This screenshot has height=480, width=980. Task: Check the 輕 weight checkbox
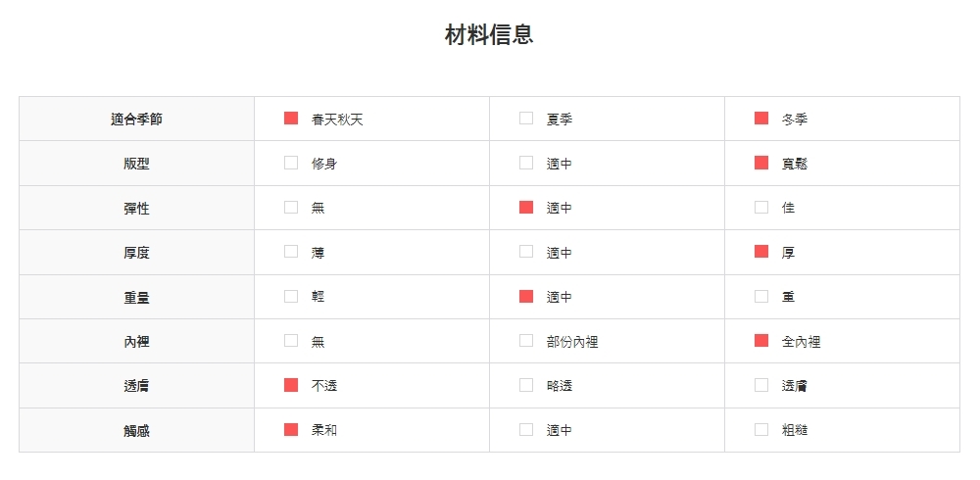tap(291, 297)
